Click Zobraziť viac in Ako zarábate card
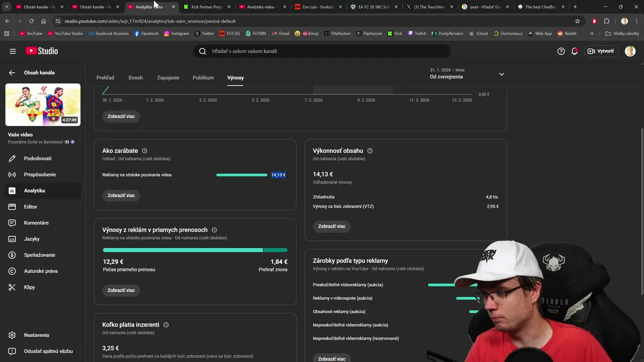 click(121, 195)
